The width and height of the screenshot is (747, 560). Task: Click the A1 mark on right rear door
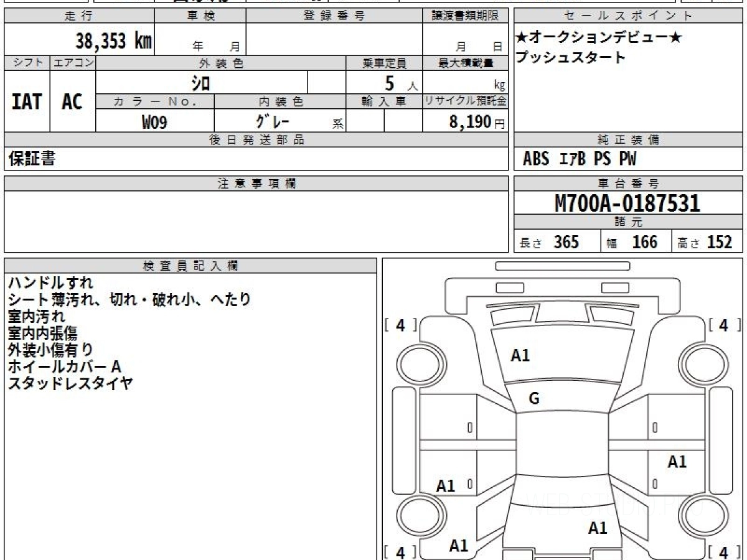click(677, 462)
